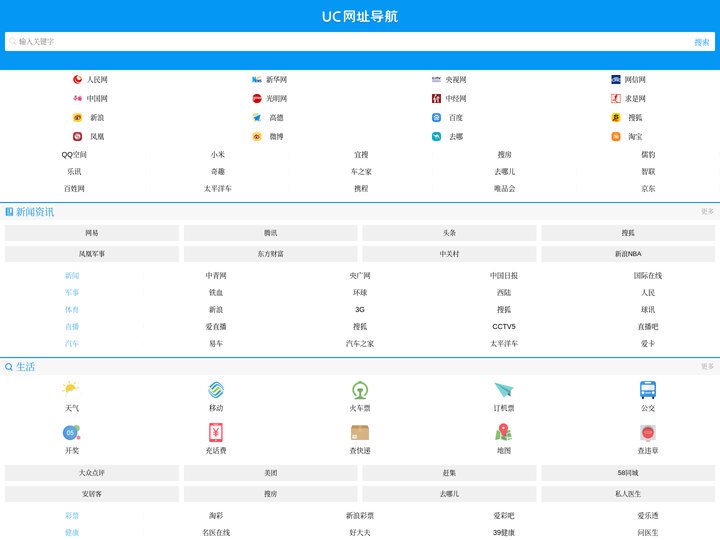
Task: Open 高德 via its paper plane icon
Action: (x=257, y=118)
